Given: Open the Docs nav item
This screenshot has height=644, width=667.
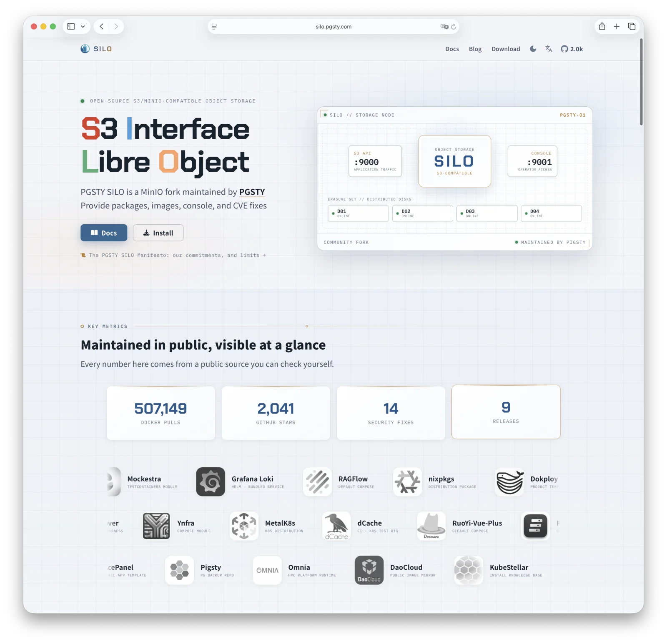Looking at the screenshot, I should point(452,49).
